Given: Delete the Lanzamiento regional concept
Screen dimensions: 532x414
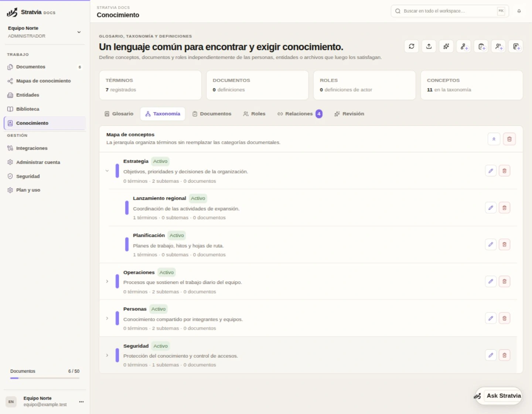Looking at the screenshot, I should (x=504, y=208).
